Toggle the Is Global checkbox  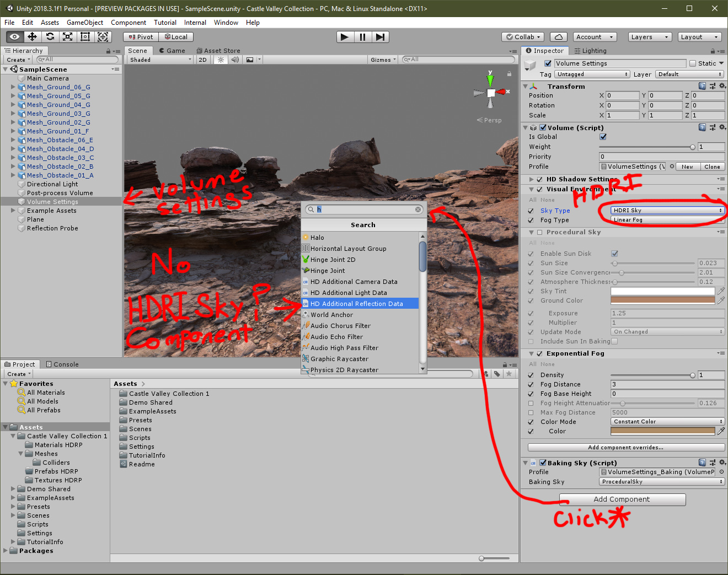point(603,137)
